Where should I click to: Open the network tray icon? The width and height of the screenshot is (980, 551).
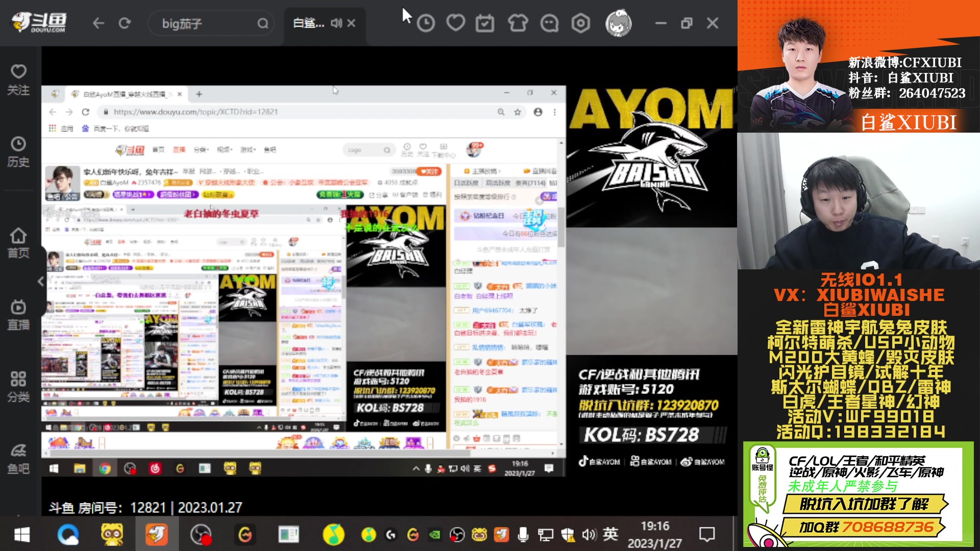click(545, 535)
